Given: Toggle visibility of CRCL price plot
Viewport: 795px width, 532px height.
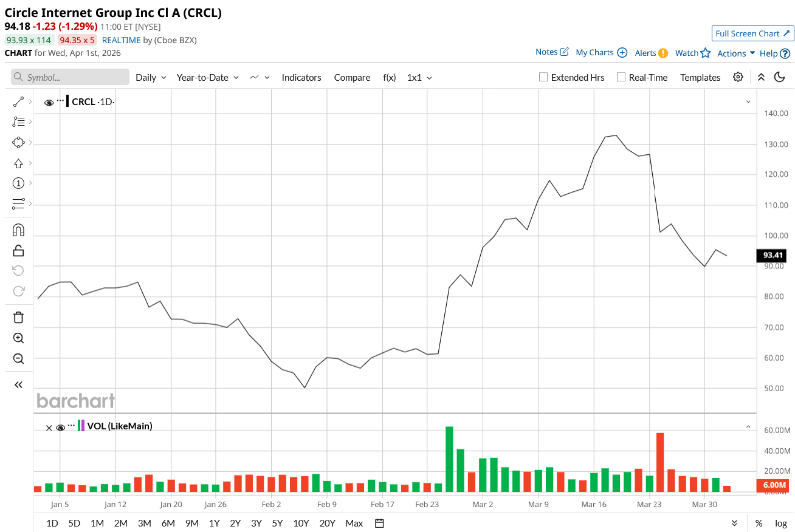Looking at the screenshot, I should pyautogui.click(x=49, y=103).
